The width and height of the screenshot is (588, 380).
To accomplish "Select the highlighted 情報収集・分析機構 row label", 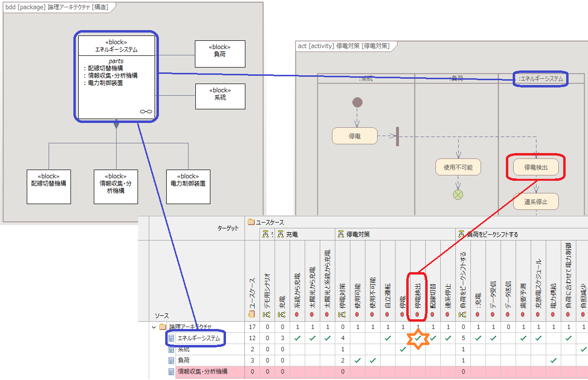I will coord(203,372).
